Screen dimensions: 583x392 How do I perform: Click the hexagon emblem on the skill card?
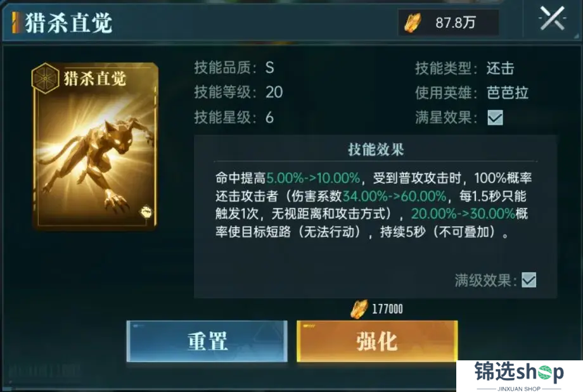45,78
